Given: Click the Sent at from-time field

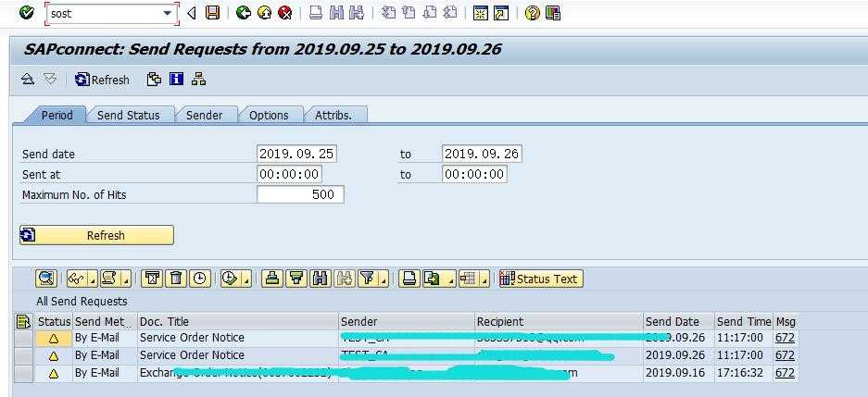Looking at the screenshot, I should [x=290, y=174].
